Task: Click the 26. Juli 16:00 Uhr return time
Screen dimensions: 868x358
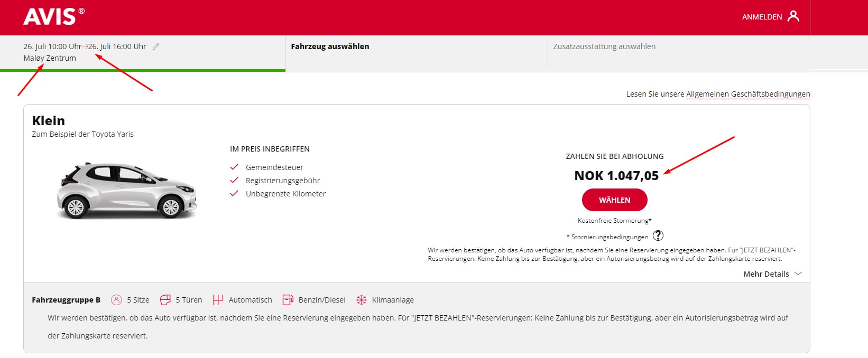Action: 117,46
